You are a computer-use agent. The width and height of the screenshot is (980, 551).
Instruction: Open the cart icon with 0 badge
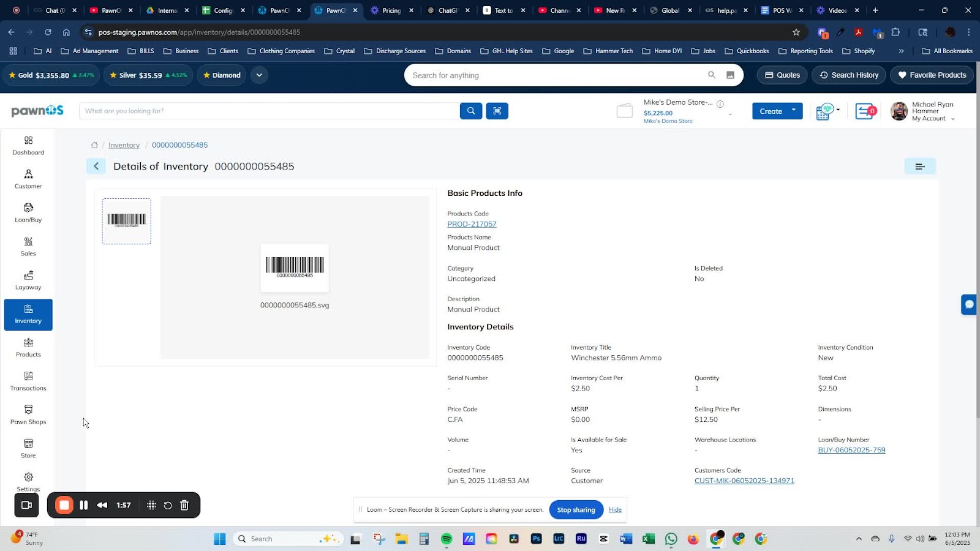[866, 111]
